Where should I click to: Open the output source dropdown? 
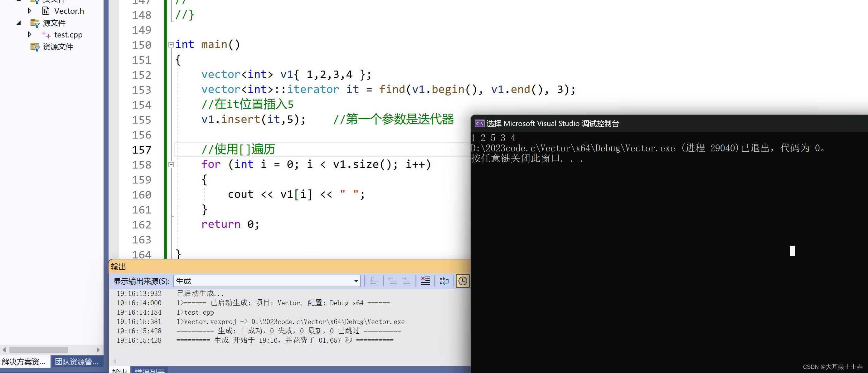(x=356, y=281)
